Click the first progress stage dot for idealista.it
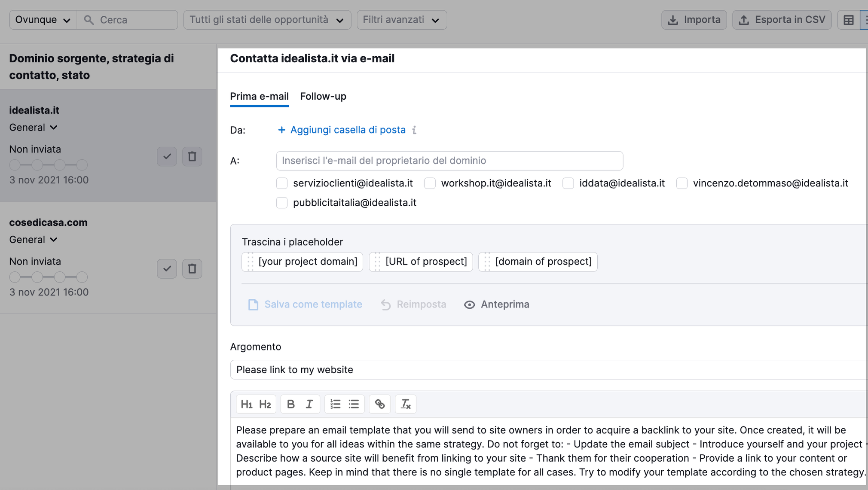 coord(15,164)
